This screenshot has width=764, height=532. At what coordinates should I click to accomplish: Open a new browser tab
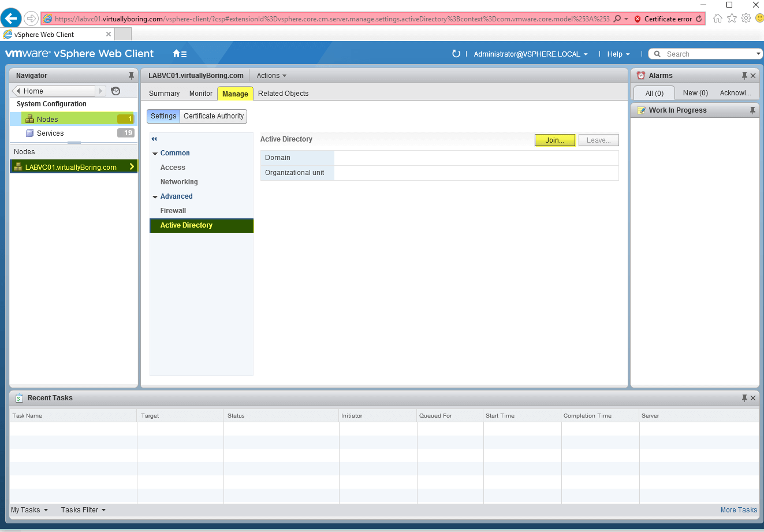coord(123,34)
